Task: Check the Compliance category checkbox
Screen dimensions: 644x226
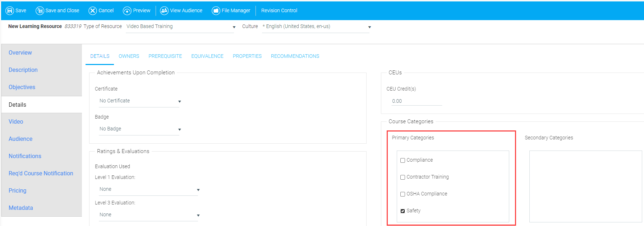Action: pos(402,161)
